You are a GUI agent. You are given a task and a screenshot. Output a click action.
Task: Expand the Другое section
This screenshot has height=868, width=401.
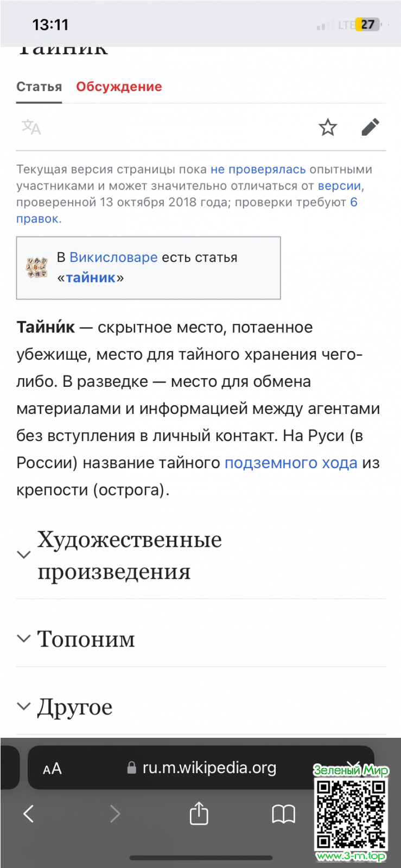point(74,706)
